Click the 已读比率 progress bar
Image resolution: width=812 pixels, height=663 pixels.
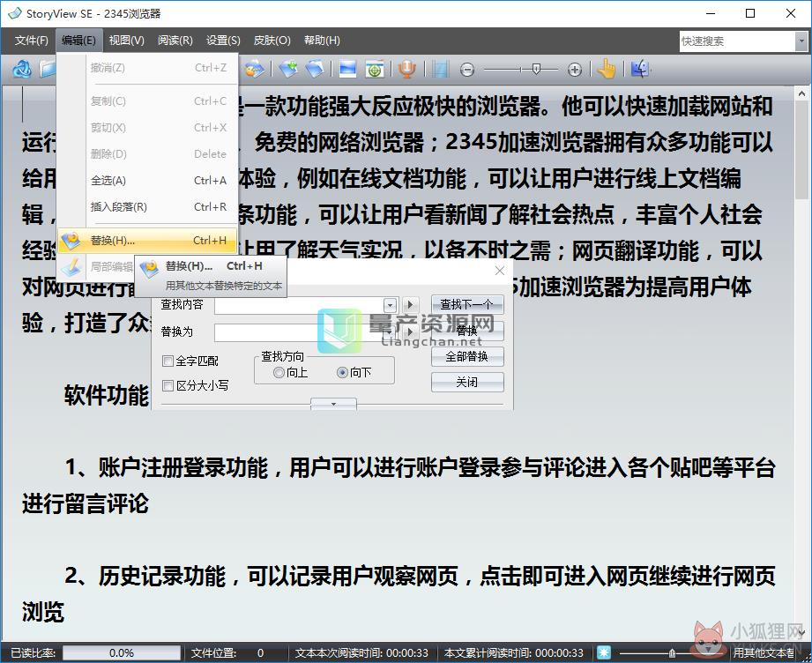click(122, 652)
